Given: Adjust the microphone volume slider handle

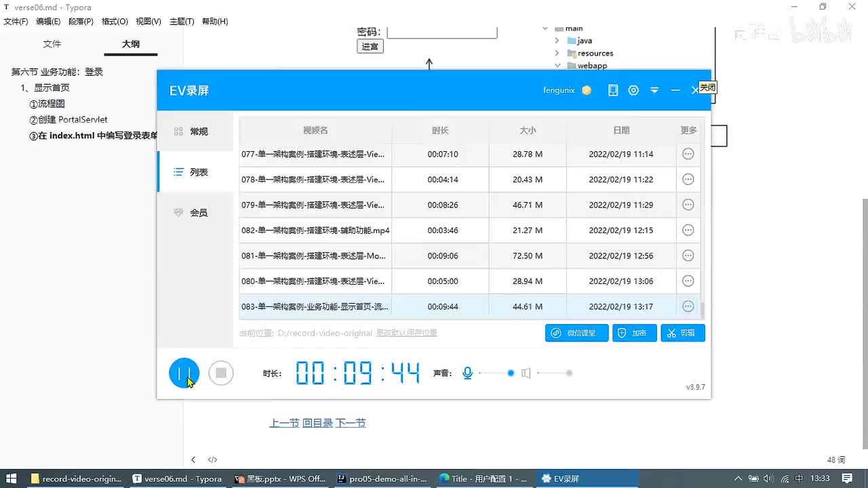Looking at the screenshot, I should click(x=511, y=373).
